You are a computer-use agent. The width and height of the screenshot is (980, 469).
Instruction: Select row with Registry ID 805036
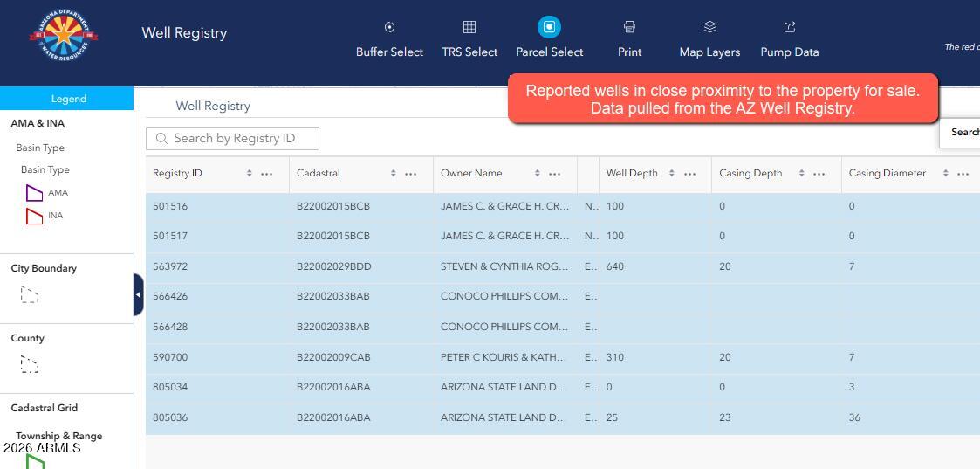click(x=563, y=417)
